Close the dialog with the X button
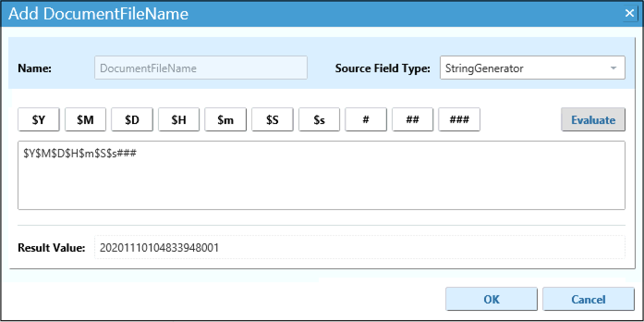This screenshot has width=644, height=322. 629,13
